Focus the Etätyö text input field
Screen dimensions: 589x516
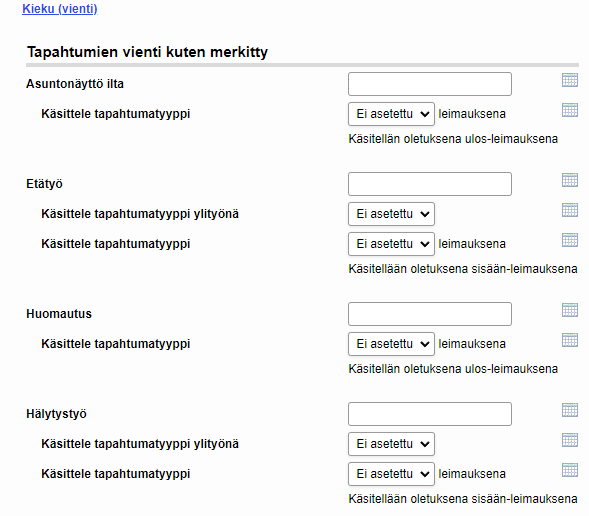430,184
